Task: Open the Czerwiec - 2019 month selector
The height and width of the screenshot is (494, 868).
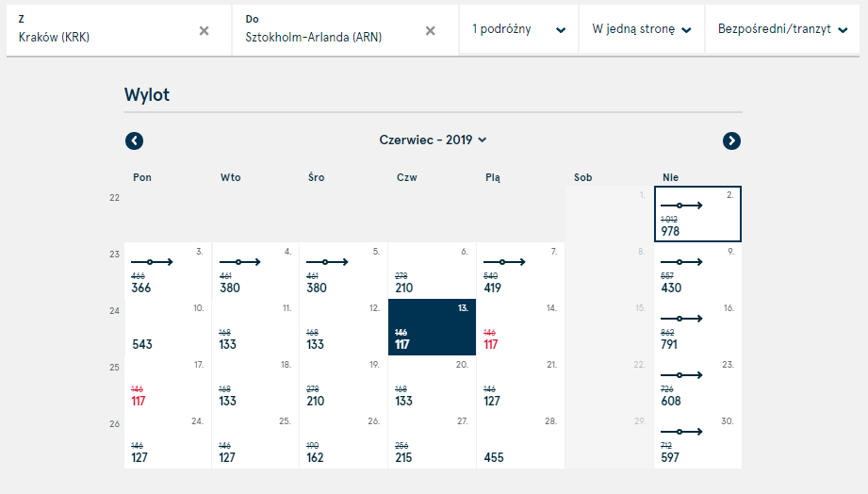Action: tap(433, 140)
